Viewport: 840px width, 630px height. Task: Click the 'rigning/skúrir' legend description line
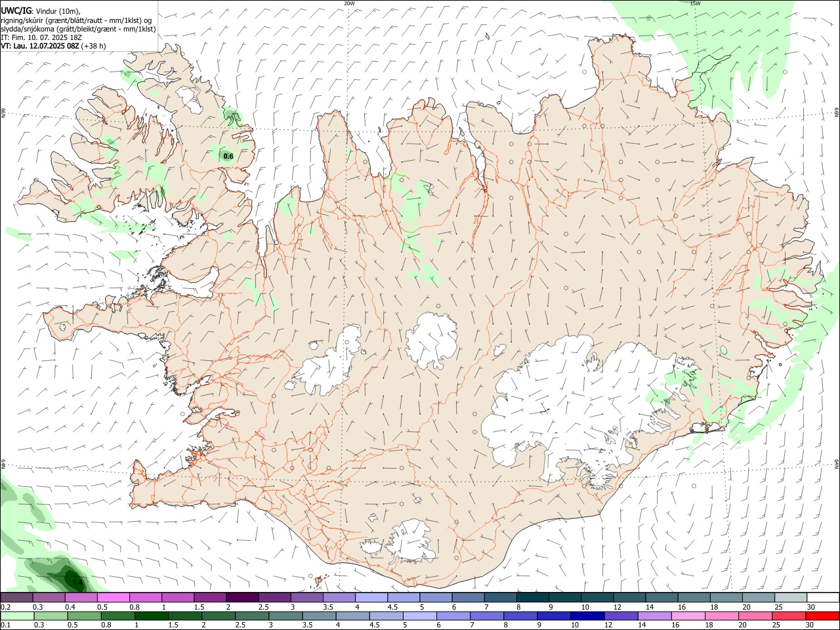click(x=76, y=20)
